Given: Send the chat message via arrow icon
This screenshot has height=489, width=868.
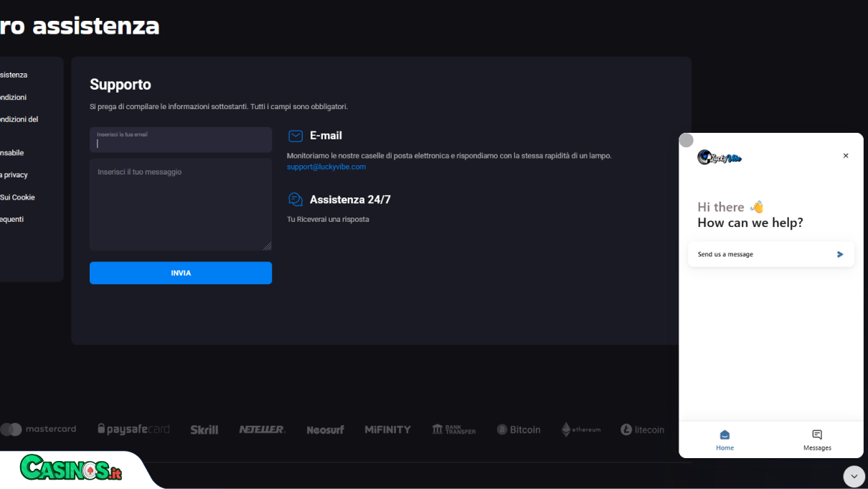Looking at the screenshot, I should coord(840,254).
